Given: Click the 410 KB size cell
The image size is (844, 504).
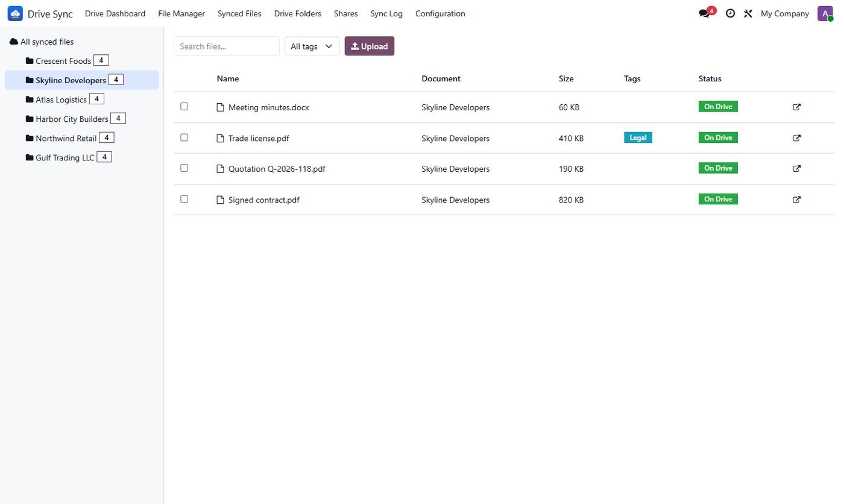Looking at the screenshot, I should coord(571,138).
